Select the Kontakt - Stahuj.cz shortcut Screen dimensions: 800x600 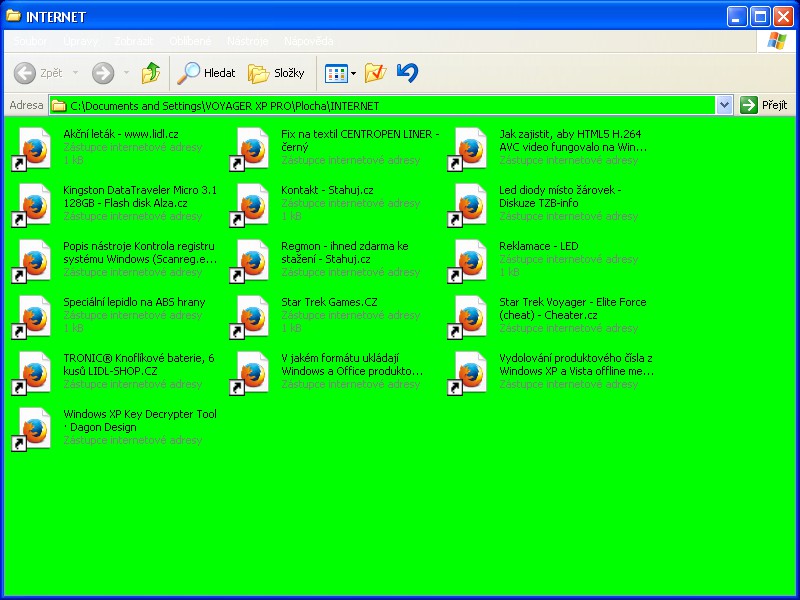(x=327, y=190)
